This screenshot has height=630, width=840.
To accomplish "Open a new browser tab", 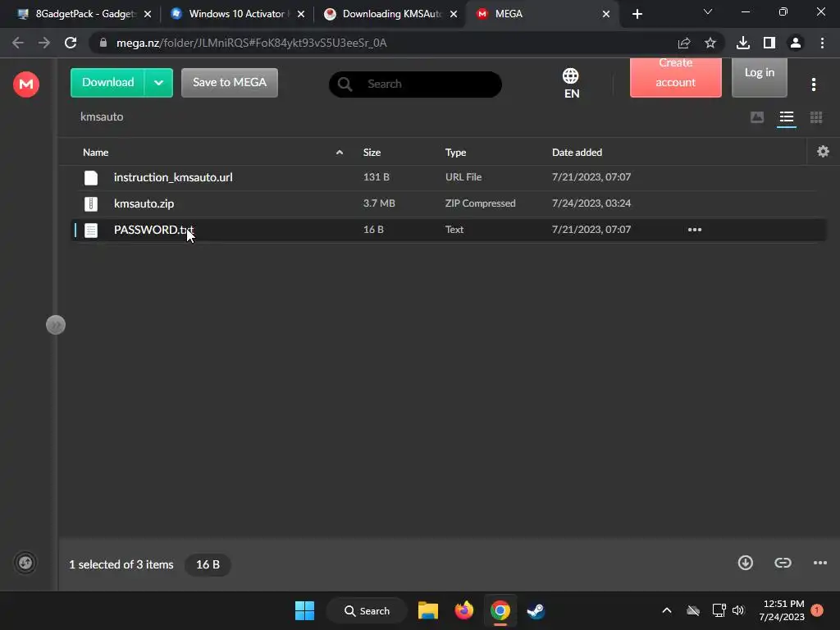I will (x=637, y=14).
